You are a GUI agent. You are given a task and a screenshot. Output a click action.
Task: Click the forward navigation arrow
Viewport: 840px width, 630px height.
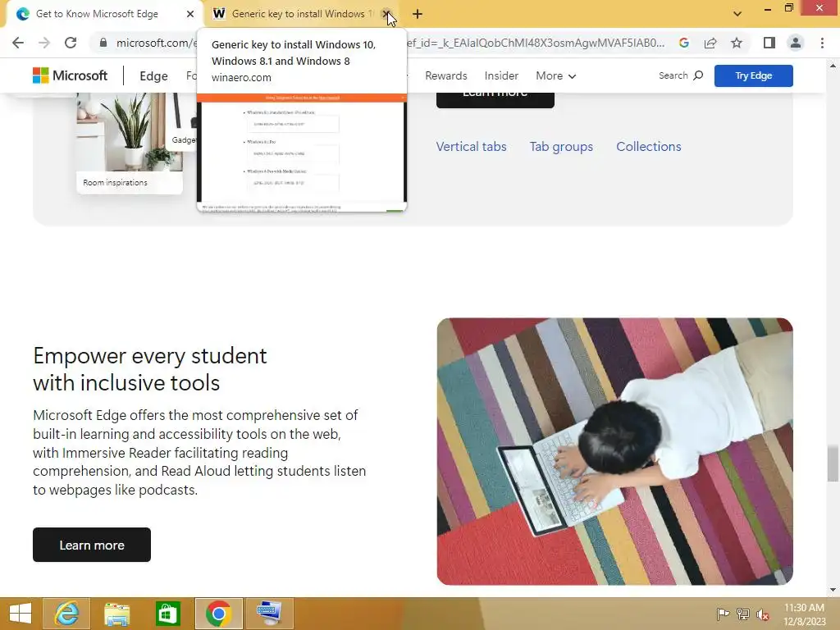44,43
